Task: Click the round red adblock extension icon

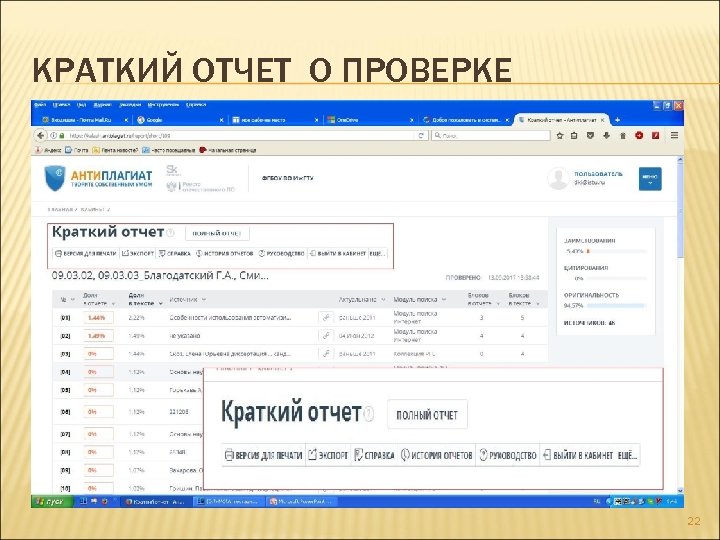Action: pyautogui.click(x=639, y=135)
